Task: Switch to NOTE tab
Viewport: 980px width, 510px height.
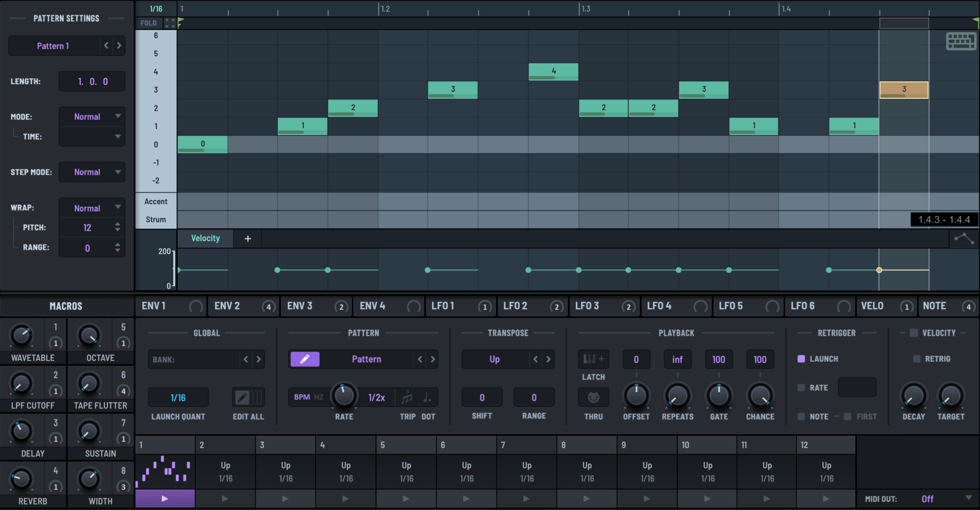Action: 949,306
